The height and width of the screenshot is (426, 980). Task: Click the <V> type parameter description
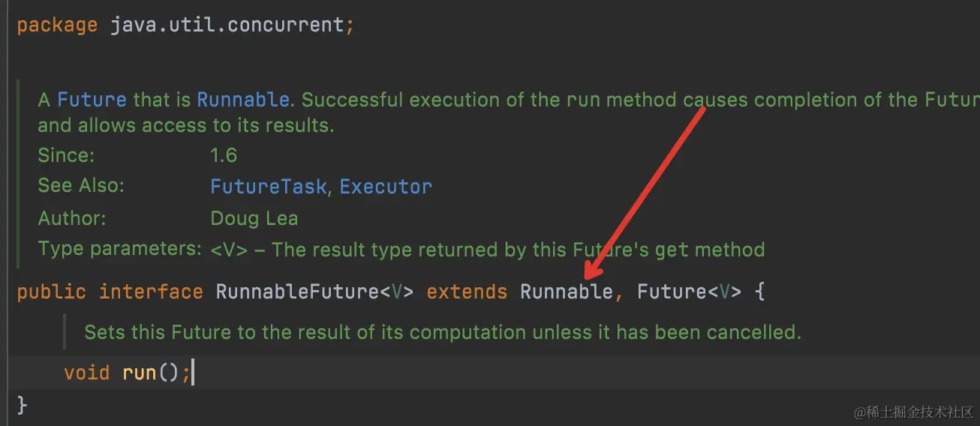488,250
